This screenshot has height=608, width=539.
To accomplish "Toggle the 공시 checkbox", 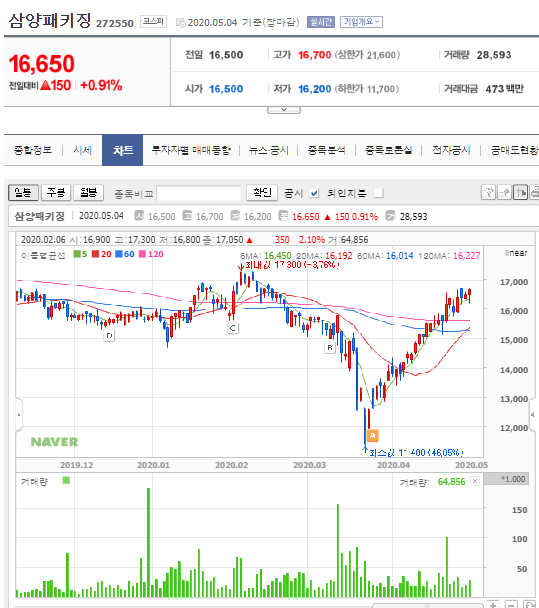I will tap(314, 193).
